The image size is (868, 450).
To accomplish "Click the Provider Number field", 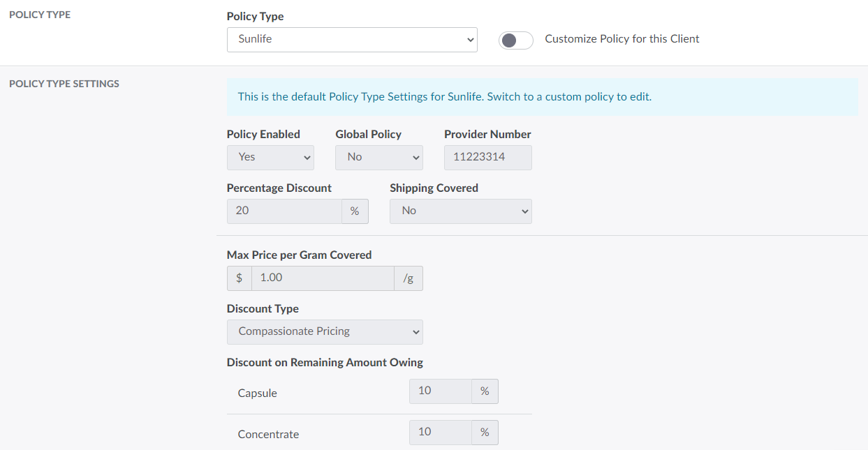I will 487,158.
